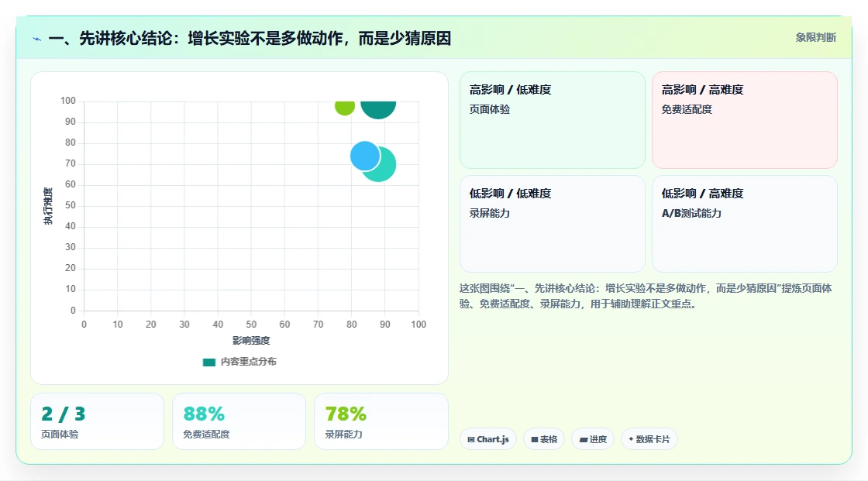Toggle the 内容重点分布 legend swatch

(x=208, y=362)
